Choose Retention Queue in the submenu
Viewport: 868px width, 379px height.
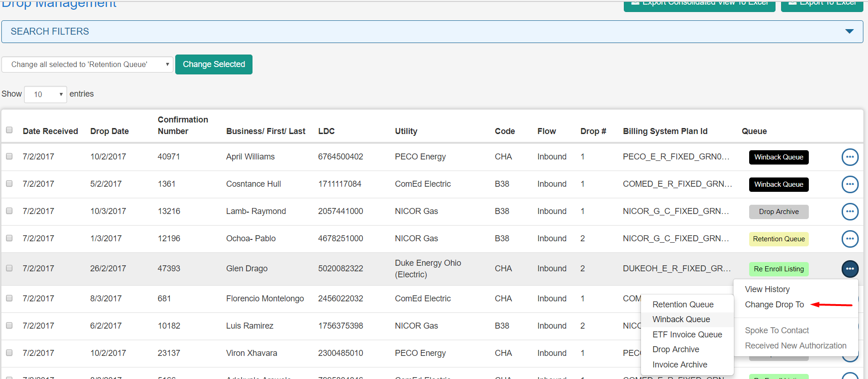683,305
